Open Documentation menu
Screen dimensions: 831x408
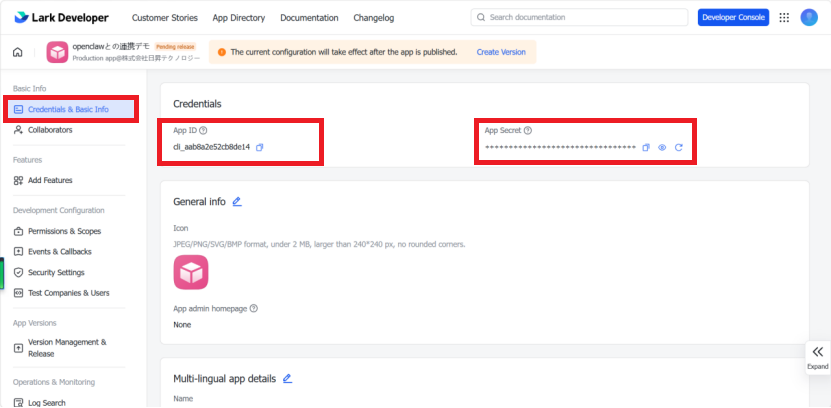[x=309, y=17]
